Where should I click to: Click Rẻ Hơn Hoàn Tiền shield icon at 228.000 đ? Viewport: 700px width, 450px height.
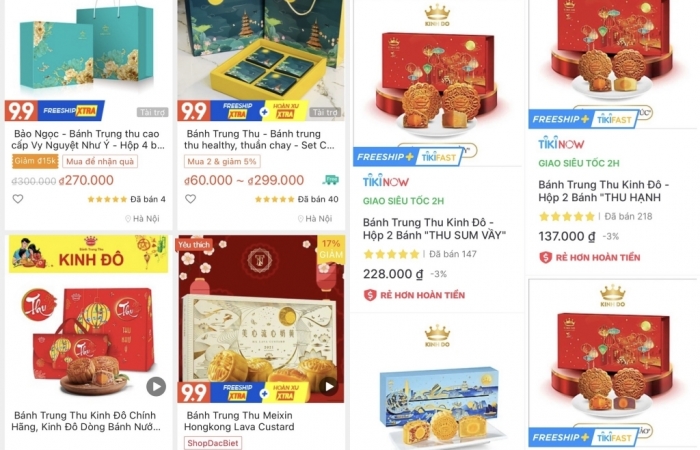click(x=370, y=295)
